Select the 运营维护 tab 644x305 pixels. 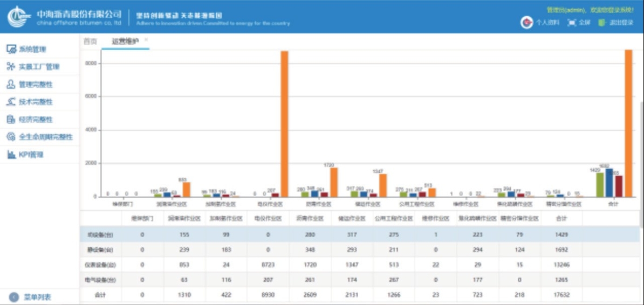(x=125, y=41)
